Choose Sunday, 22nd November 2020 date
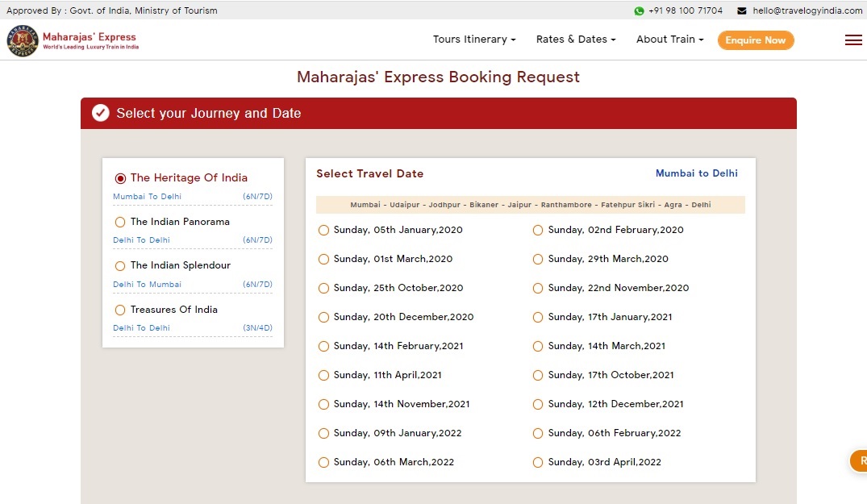The width and height of the screenshot is (867, 504). pos(538,289)
